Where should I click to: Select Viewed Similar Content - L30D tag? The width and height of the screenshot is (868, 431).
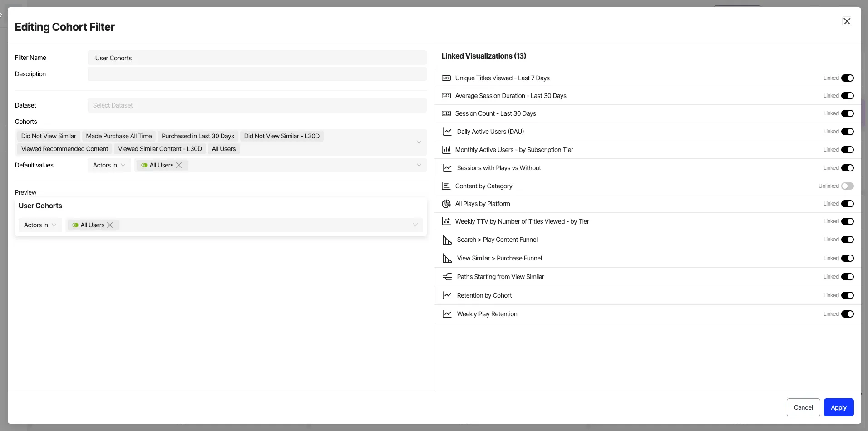160,149
